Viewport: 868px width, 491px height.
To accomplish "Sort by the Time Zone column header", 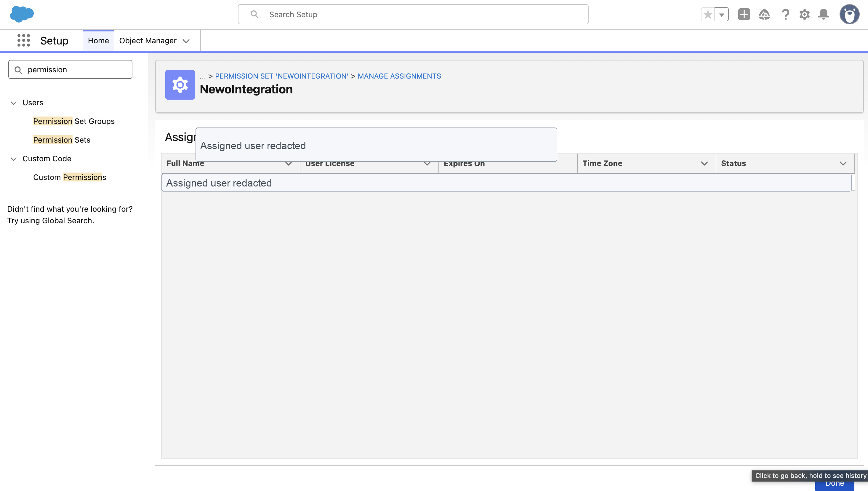I will click(x=602, y=163).
